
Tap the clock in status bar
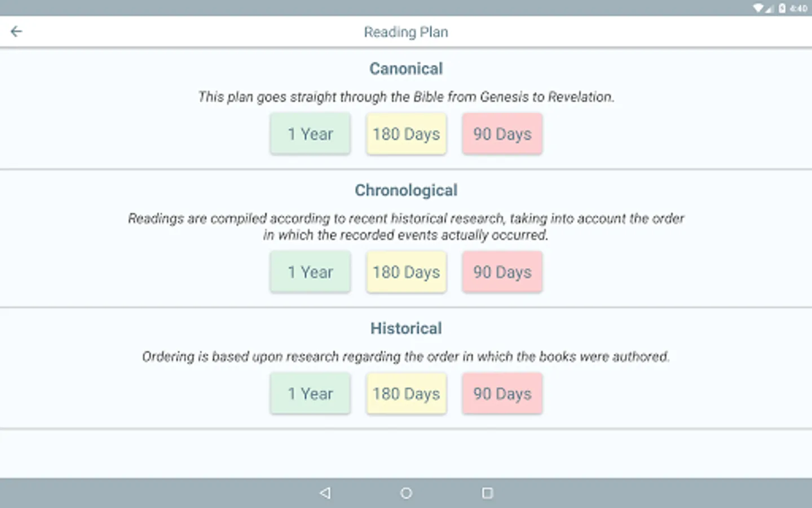pyautogui.click(x=798, y=8)
